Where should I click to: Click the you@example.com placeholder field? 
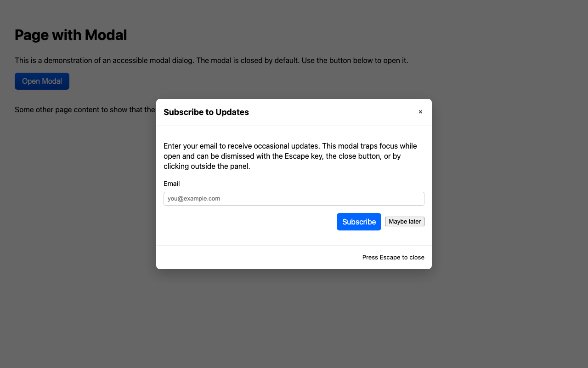tap(294, 198)
